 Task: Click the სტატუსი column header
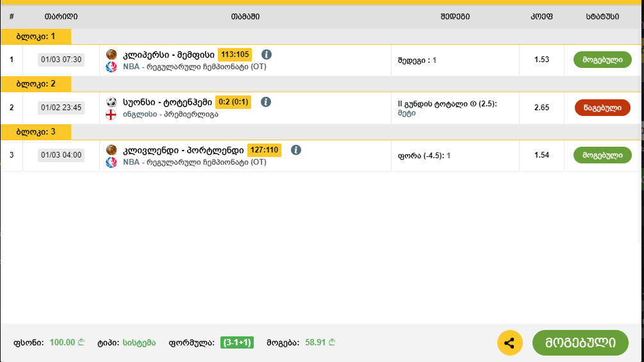(602, 17)
